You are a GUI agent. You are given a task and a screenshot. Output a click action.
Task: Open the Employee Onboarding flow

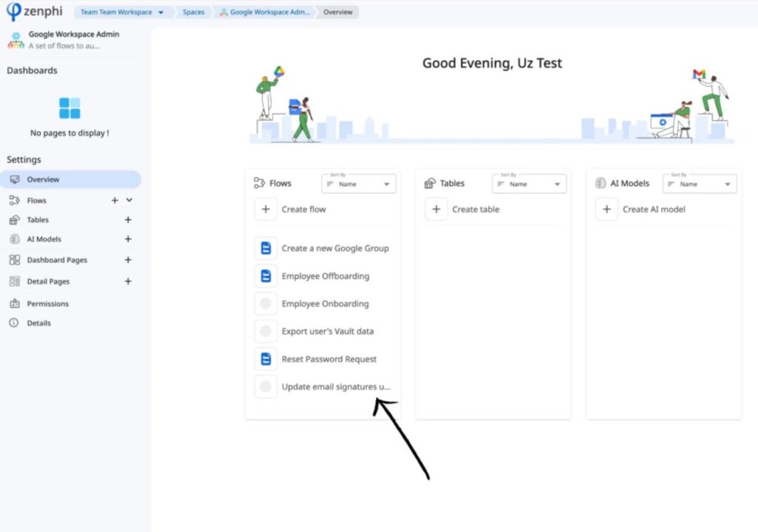pyautogui.click(x=325, y=303)
